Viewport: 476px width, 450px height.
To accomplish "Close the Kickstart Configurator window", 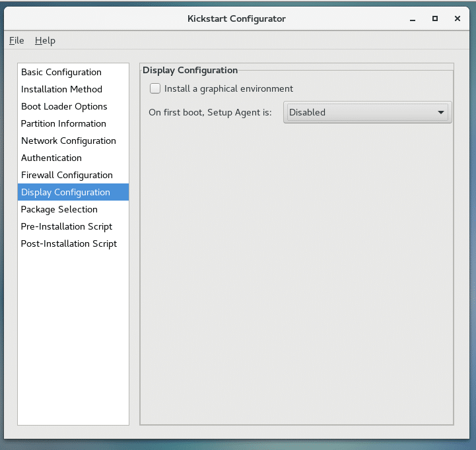I will pos(458,18).
